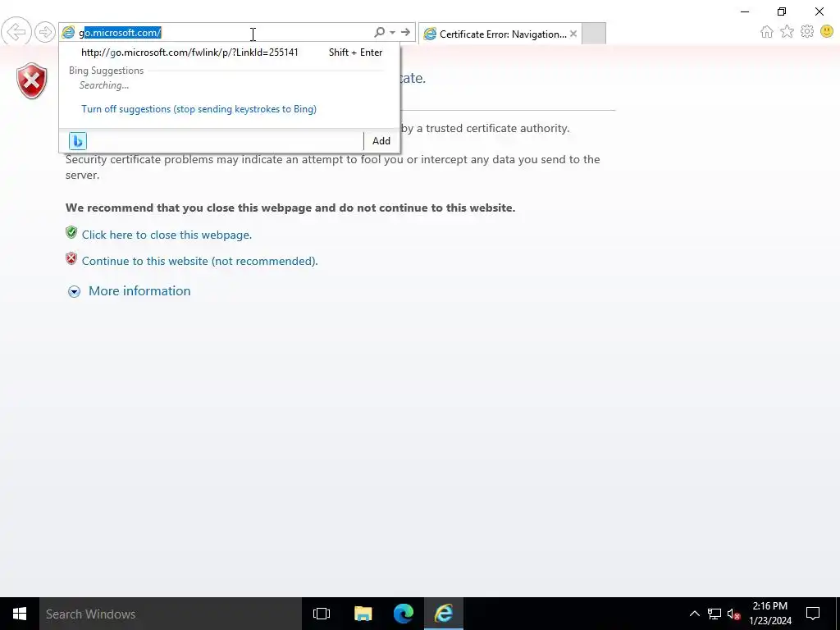Show hidden tray icons chevron
Image resolution: width=840 pixels, height=630 pixels.
point(694,614)
